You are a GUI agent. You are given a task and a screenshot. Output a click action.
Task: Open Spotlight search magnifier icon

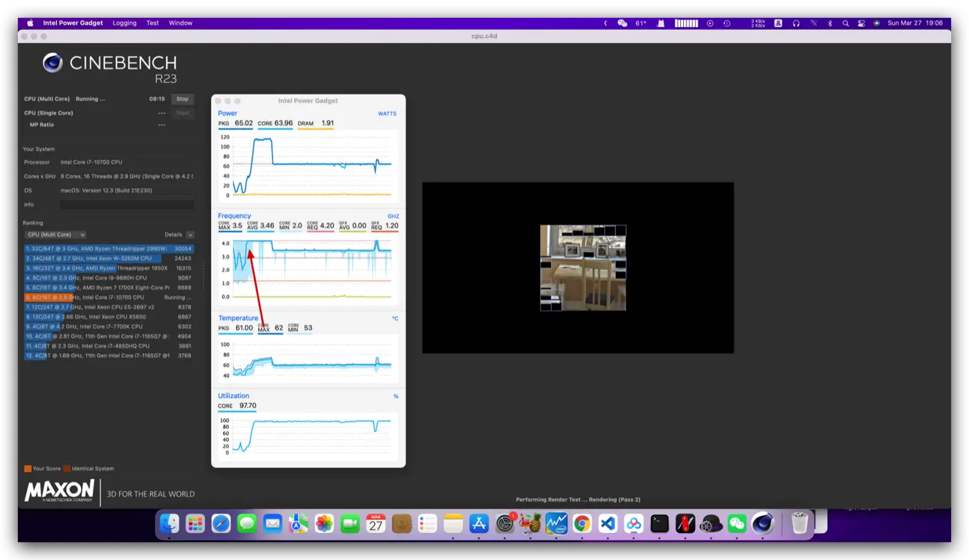click(845, 23)
